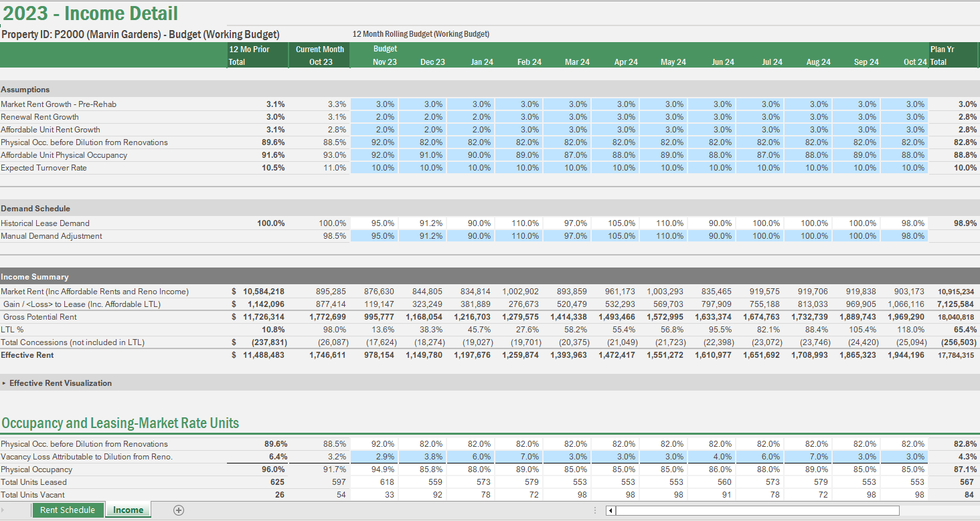Select the Expected Turnover Rate row label

44,167
